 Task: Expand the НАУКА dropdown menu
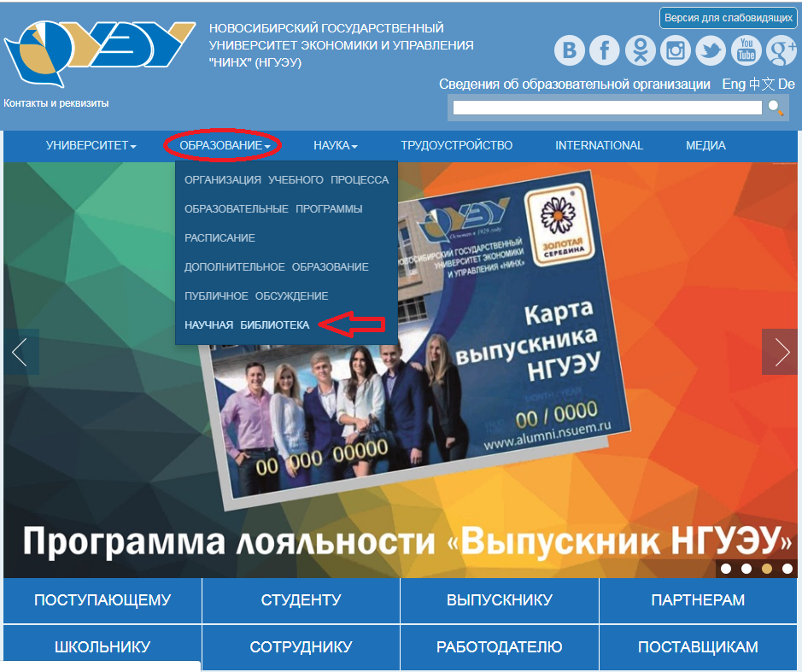(336, 145)
